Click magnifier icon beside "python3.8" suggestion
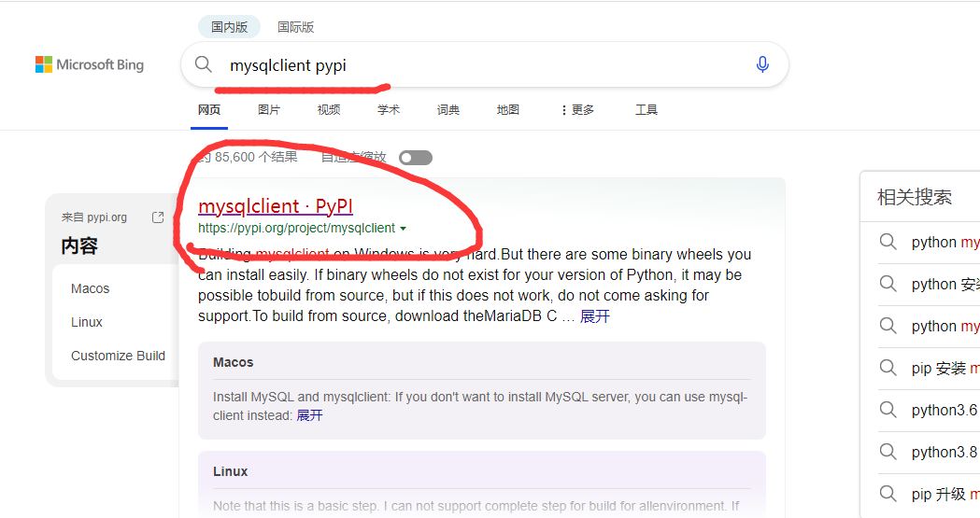This screenshot has height=518, width=980. pos(888,451)
